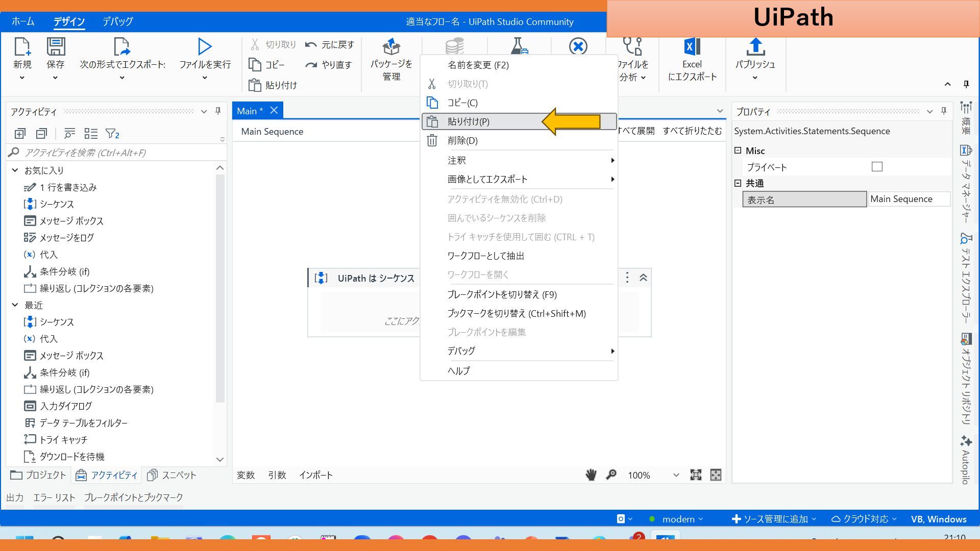Viewport: 980px width, 551px height.
Task: Click the Run File (ファイルを実行) play icon
Action: click(204, 47)
